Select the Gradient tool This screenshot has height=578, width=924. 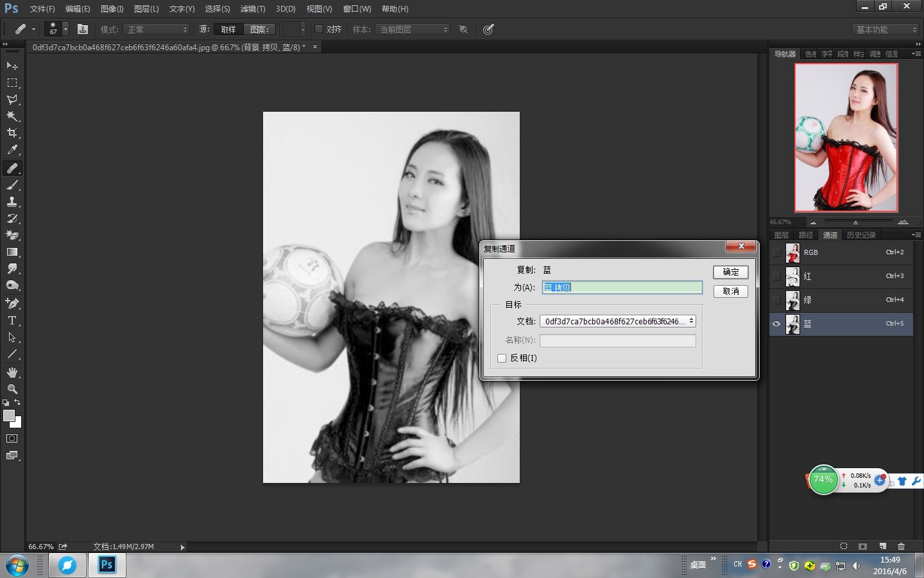pyautogui.click(x=12, y=252)
